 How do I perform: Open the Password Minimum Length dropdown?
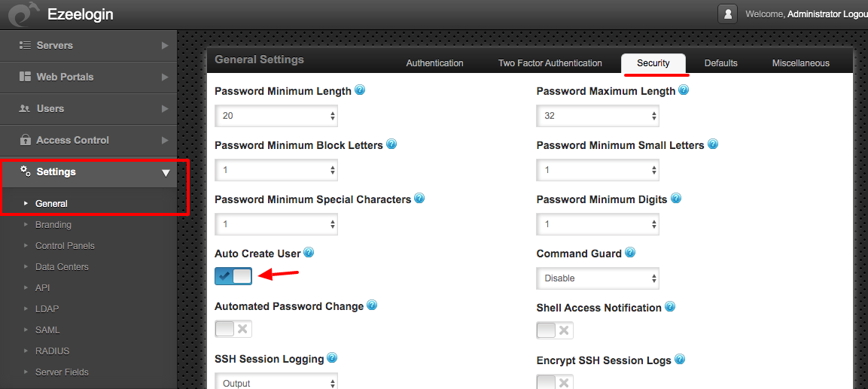click(x=276, y=116)
